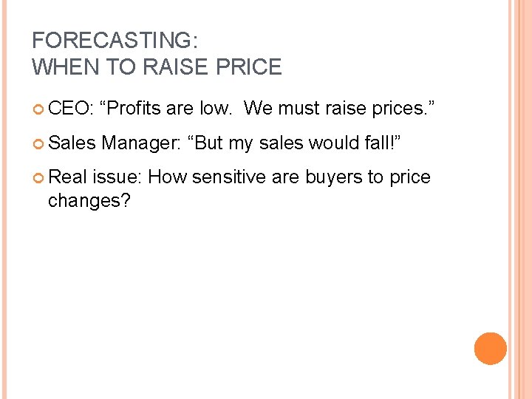
Task: Click the bullet icon before Real issue
Action: (x=38, y=179)
